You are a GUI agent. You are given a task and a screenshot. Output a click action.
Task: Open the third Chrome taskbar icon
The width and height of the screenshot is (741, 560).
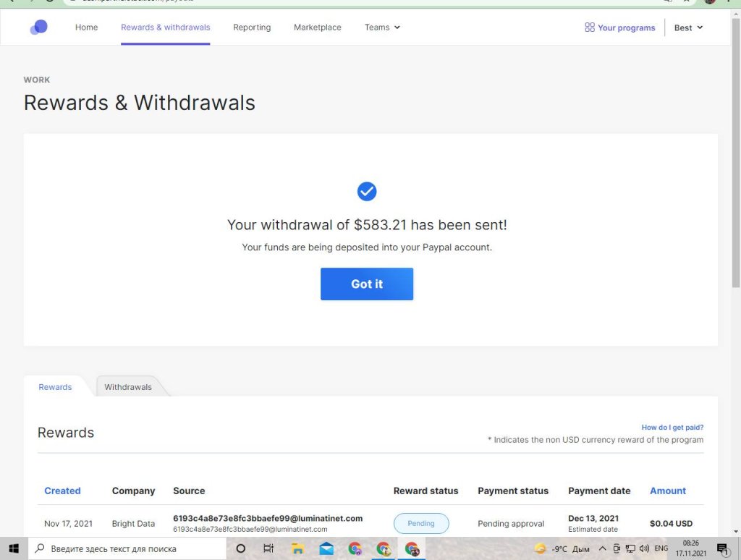412,548
